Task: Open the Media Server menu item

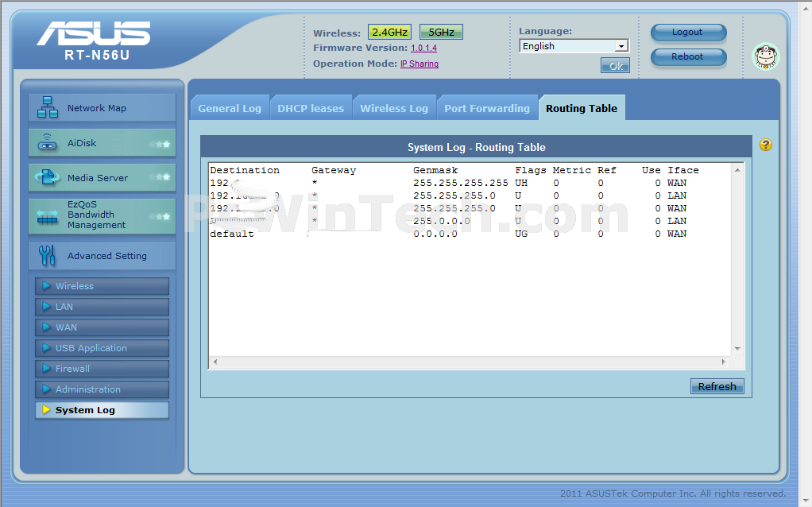Action: 102,178
